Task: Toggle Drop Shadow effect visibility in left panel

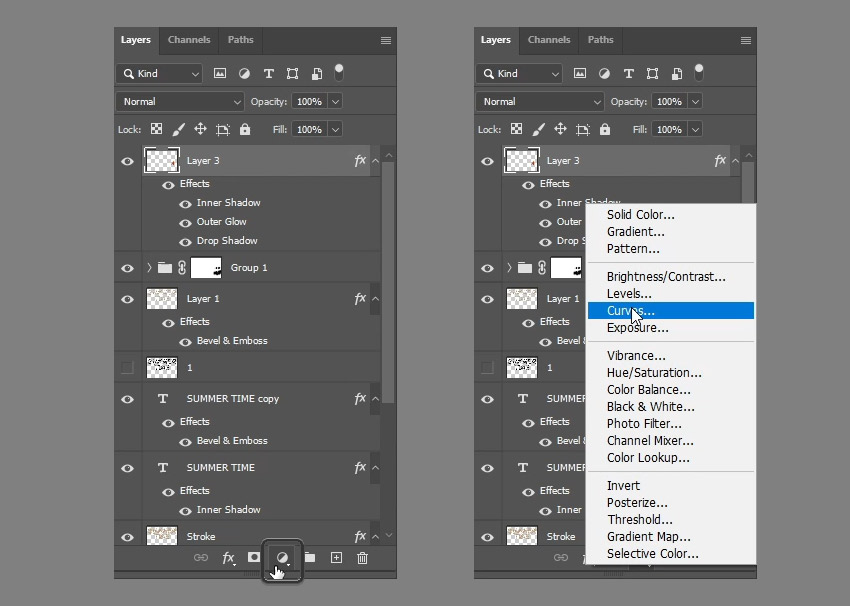Action: 185,241
